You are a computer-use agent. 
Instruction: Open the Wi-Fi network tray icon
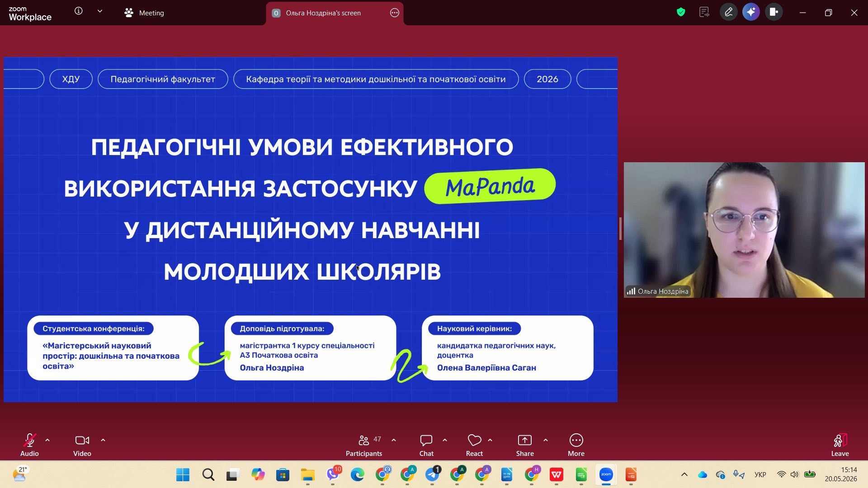tap(781, 474)
